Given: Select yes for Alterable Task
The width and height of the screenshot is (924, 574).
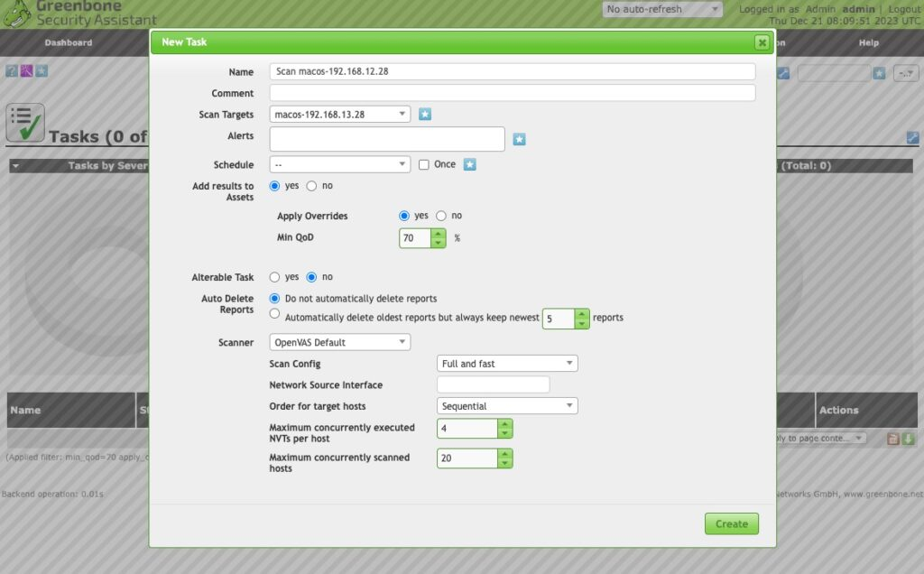Looking at the screenshot, I should coord(274,277).
